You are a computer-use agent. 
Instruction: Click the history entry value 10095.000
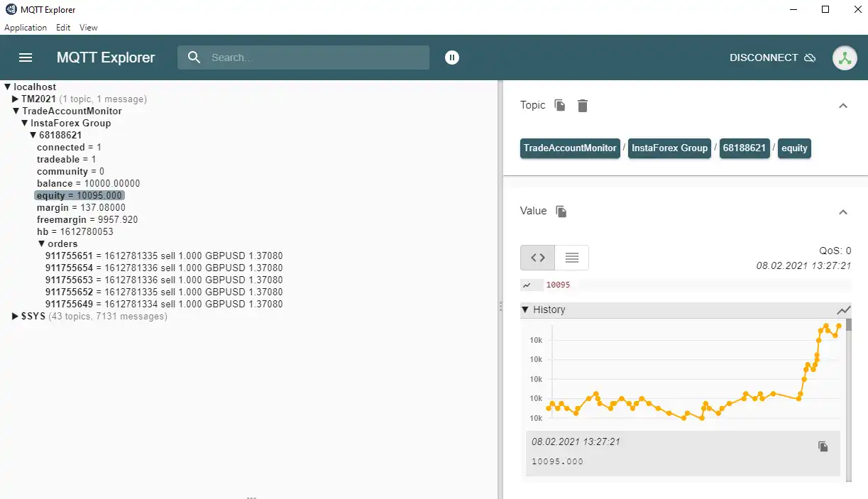pyautogui.click(x=557, y=462)
